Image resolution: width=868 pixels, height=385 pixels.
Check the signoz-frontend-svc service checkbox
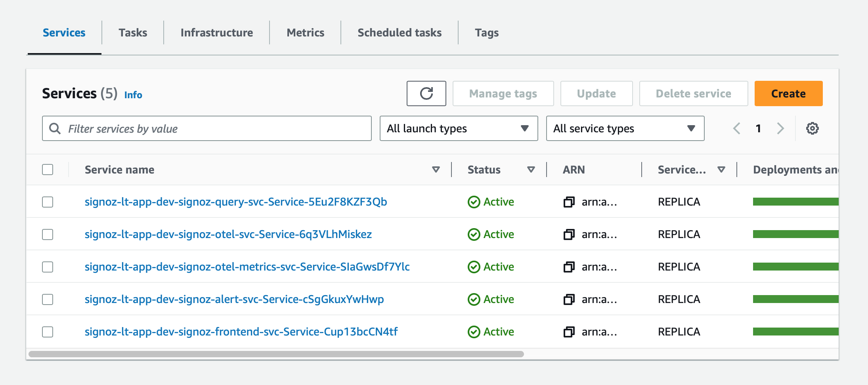point(48,332)
